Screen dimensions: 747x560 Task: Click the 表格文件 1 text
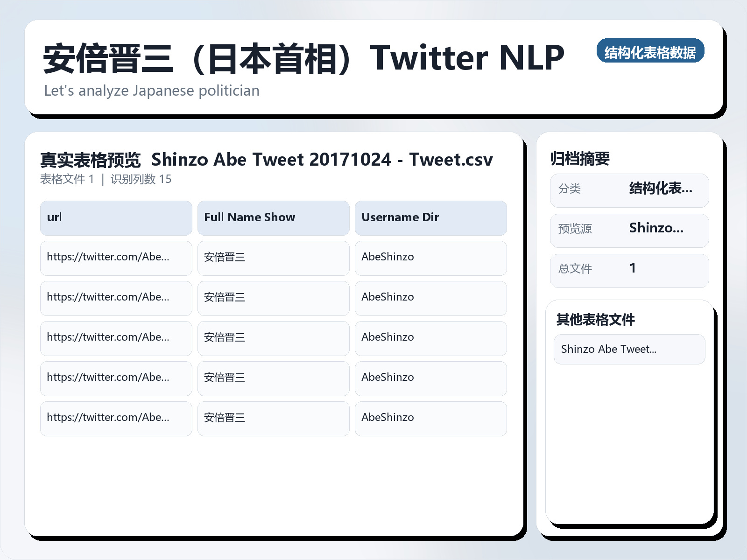67,179
